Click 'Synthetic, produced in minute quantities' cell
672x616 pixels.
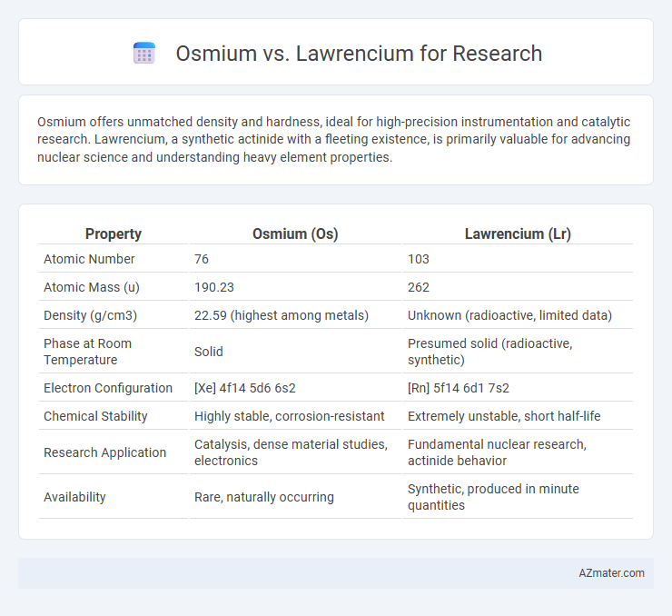[x=493, y=497]
